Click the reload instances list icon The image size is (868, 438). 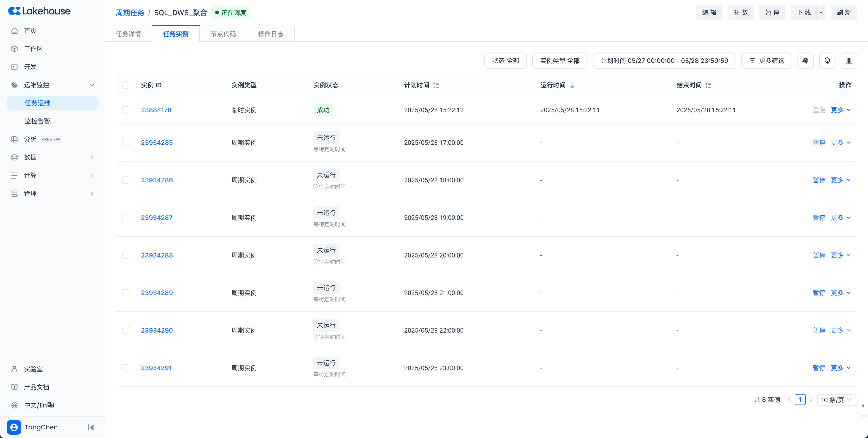click(x=827, y=61)
